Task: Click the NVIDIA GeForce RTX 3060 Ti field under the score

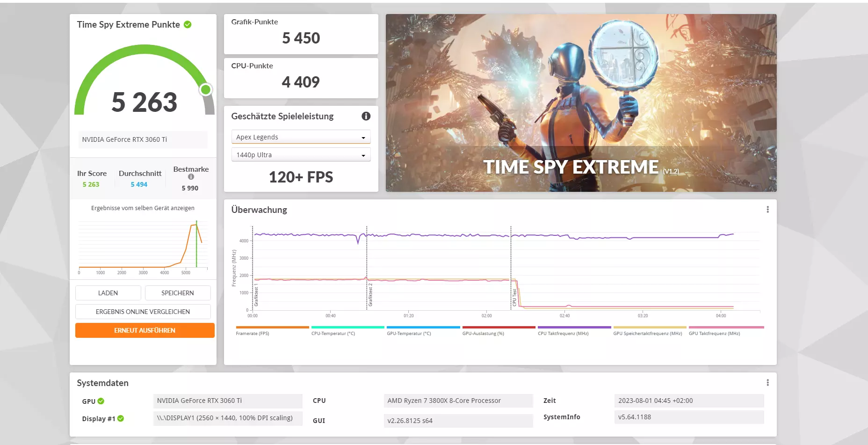Action: 143,139
